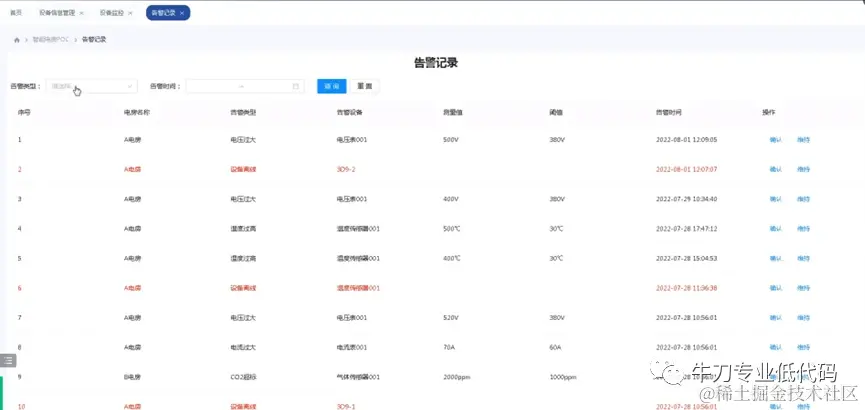The height and width of the screenshot is (410, 865).
Task: Expand the 告警类型 dropdown
Action: point(92,86)
